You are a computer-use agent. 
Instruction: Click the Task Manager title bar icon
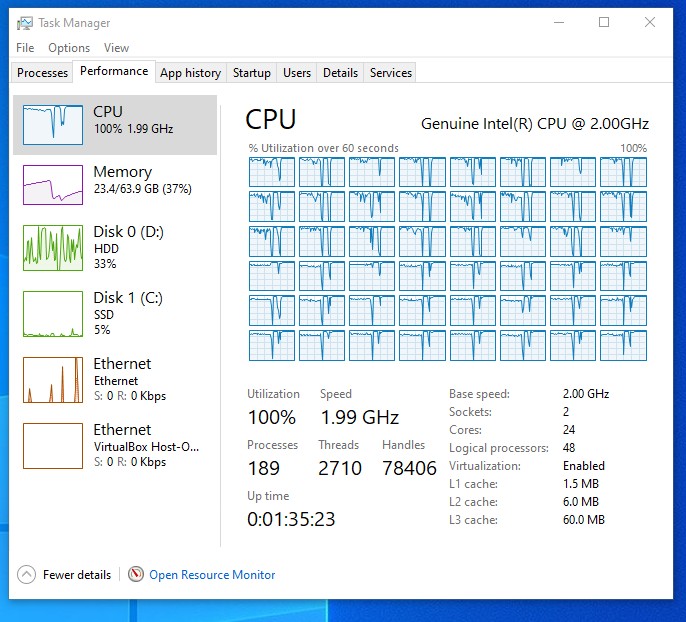click(x=24, y=23)
